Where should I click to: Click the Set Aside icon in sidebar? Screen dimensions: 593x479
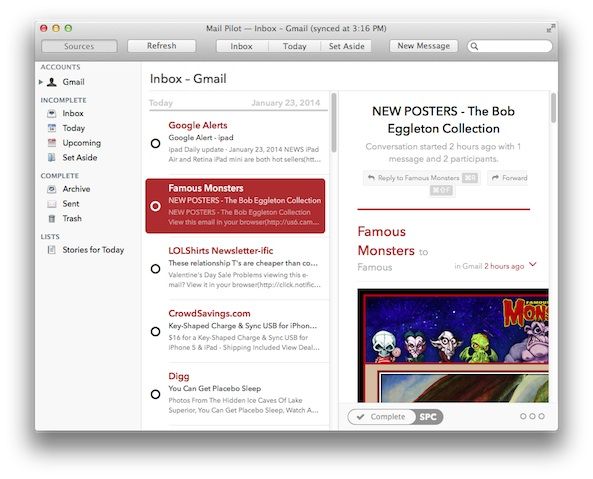tap(52, 158)
